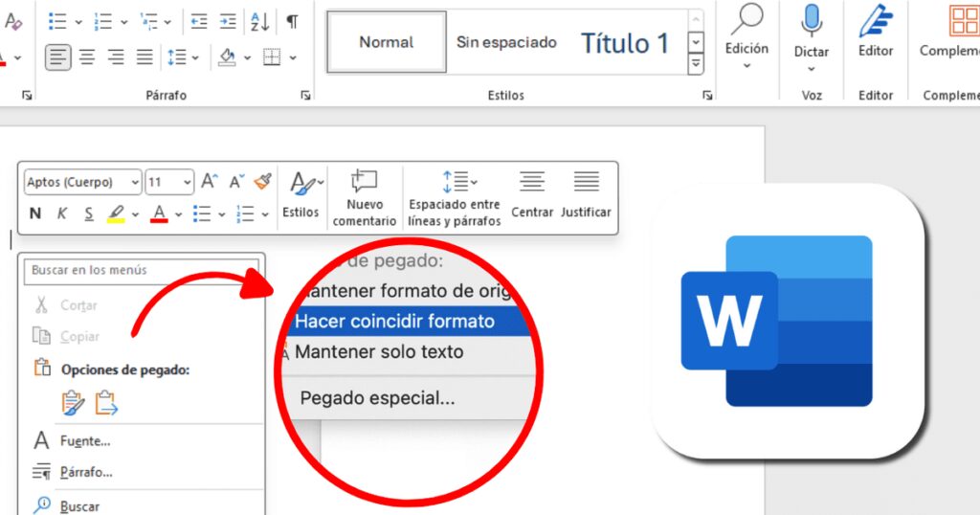Apply the Título 1 style

(x=625, y=43)
